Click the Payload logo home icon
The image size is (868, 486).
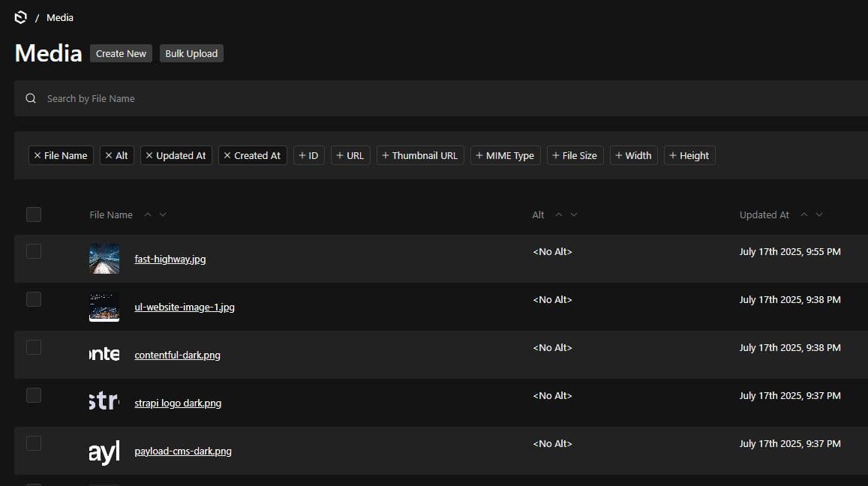21,17
